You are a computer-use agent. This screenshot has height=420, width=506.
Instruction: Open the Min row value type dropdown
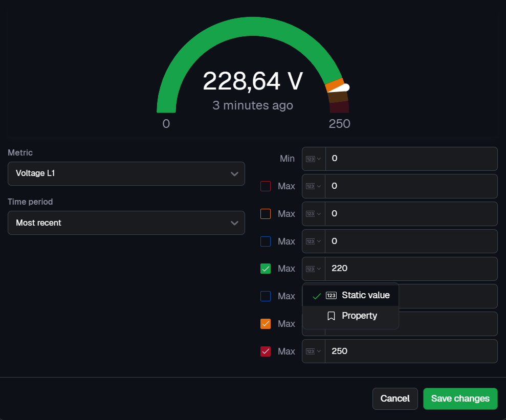pyautogui.click(x=313, y=159)
